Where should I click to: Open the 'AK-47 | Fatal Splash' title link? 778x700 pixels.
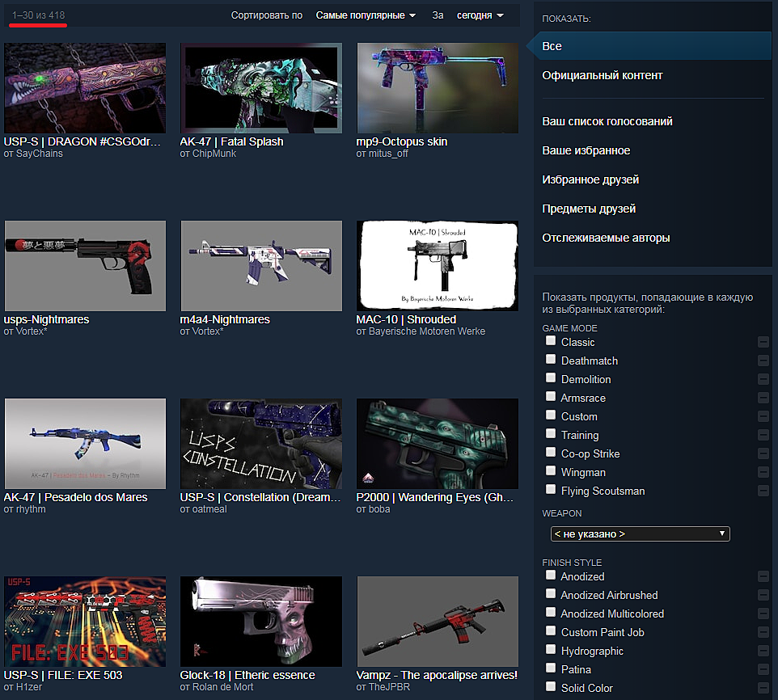(231, 141)
